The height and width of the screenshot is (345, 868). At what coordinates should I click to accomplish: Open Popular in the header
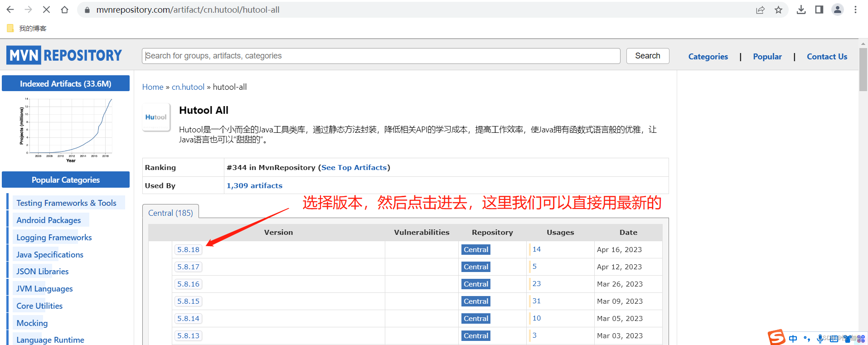pyautogui.click(x=767, y=57)
